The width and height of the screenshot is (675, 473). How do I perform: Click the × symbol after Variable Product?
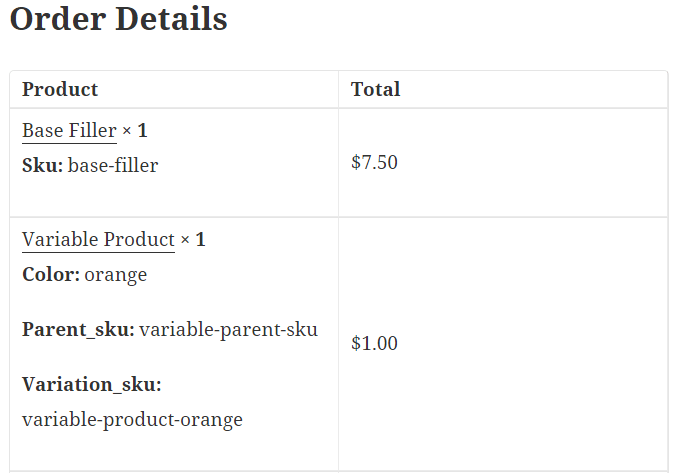[185, 241]
